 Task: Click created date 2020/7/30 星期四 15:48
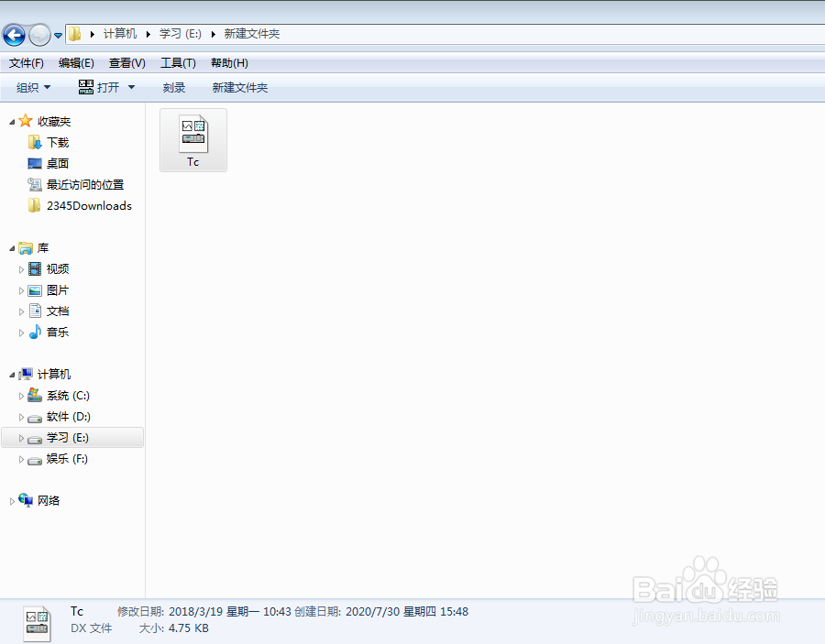(x=407, y=612)
